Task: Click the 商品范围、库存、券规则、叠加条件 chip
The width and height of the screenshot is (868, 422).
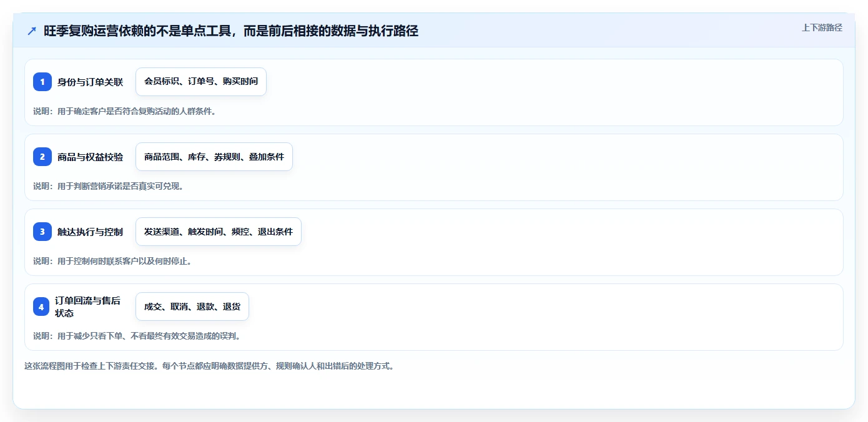Action: coord(214,157)
